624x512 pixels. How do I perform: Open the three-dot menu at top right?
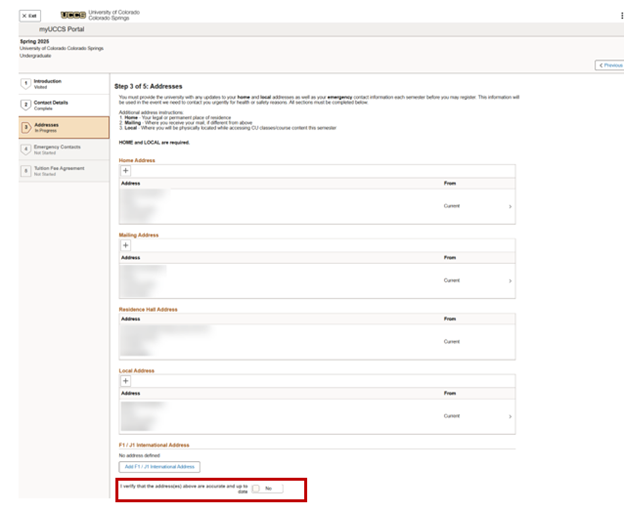click(x=619, y=16)
